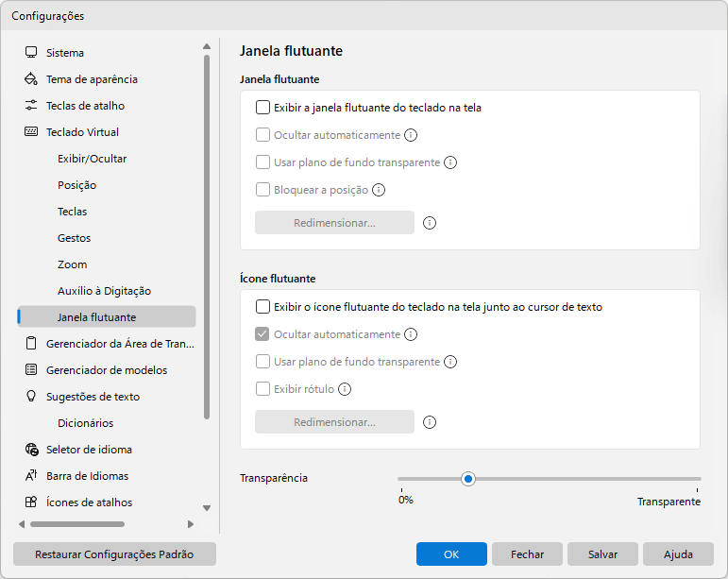Image resolution: width=728 pixels, height=579 pixels.
Task: Enable Exibir o ícone flutuante junto ao cursor de texto
Action: [x=262, y=307]
